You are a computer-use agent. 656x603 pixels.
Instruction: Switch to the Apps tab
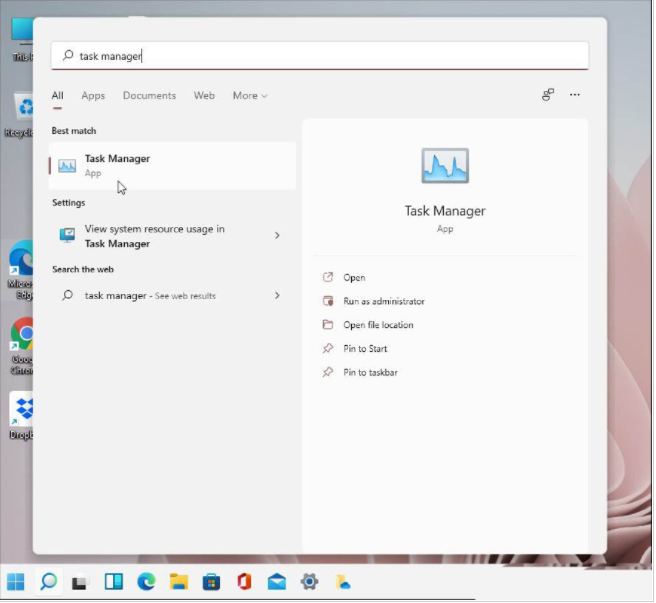(x=93, y=96)
